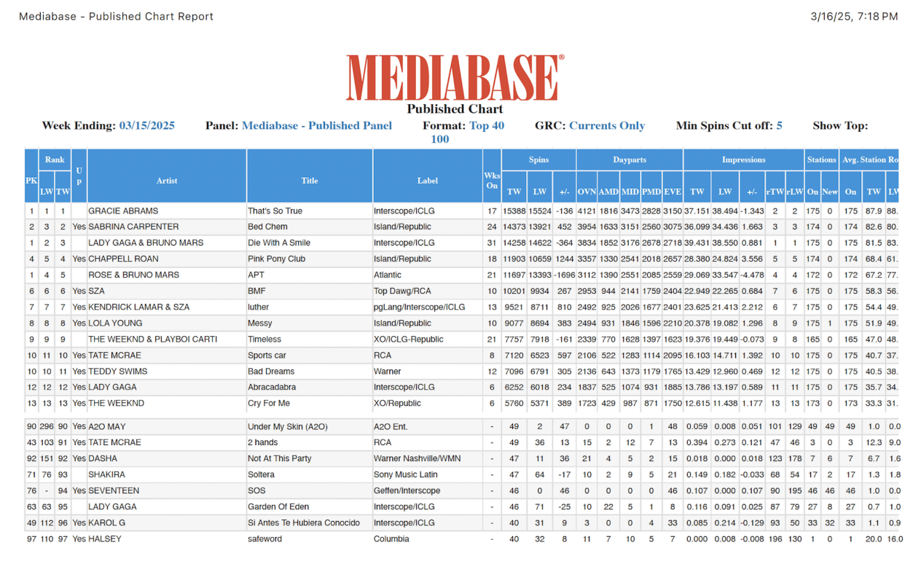Select artist DASHA
Image resolution: width=921 pixels, height=588 pixels.
click(x=103, y=459)
